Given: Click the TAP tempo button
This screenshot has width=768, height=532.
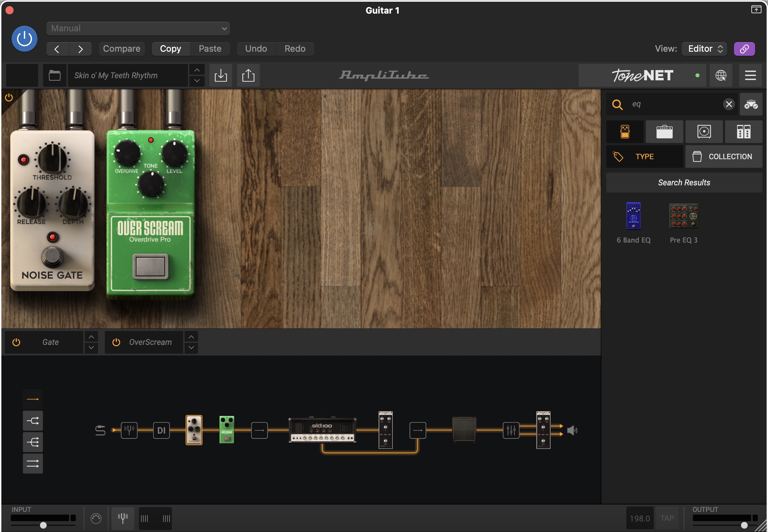Looking at the screenshot, I should (667, 518).
